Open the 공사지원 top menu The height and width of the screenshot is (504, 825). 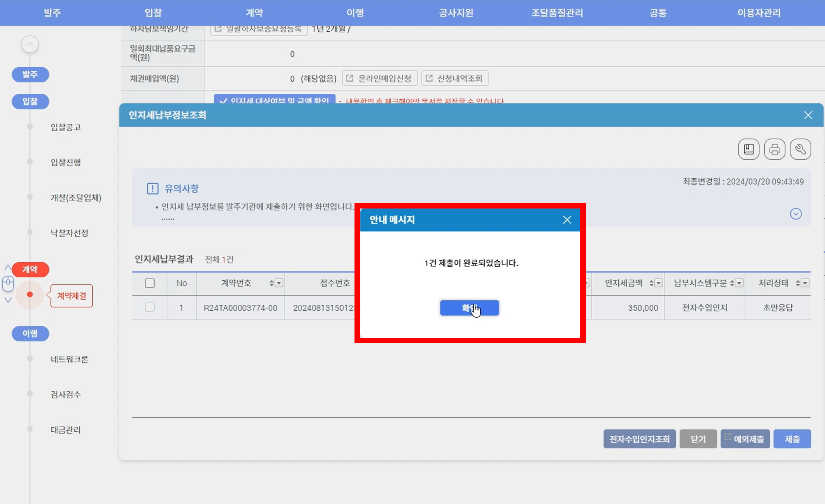456,13
